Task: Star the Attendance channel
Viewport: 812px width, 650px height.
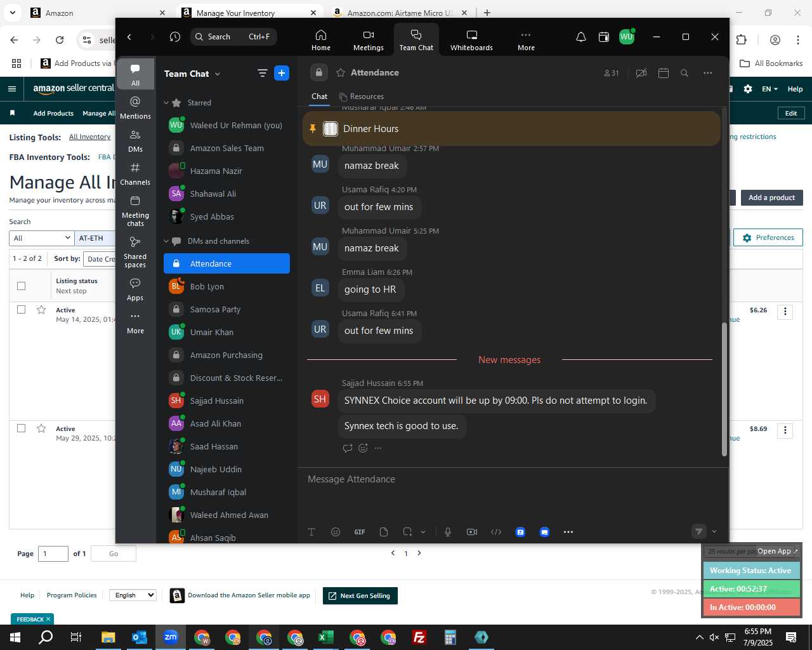Action: point(341,73)
